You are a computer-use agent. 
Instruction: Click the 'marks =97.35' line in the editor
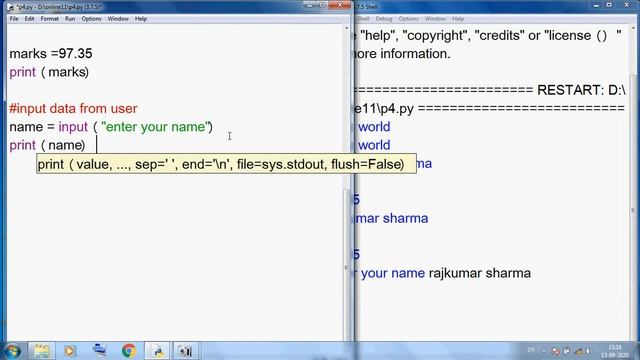pos(51,53)
